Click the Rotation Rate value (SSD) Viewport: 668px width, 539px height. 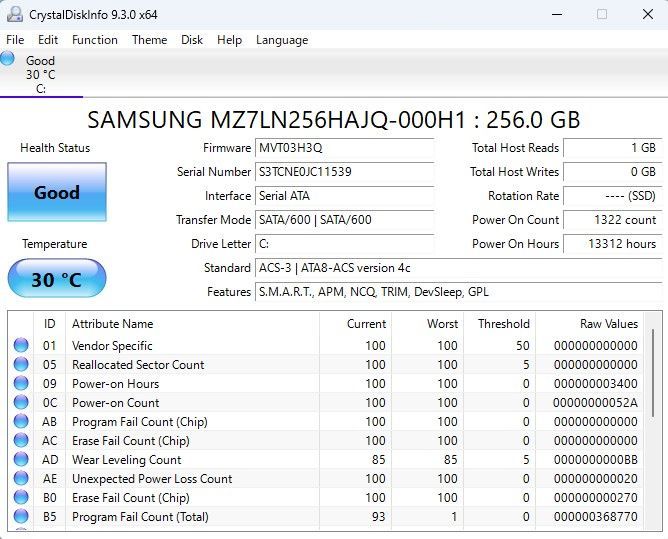[613, 196]
